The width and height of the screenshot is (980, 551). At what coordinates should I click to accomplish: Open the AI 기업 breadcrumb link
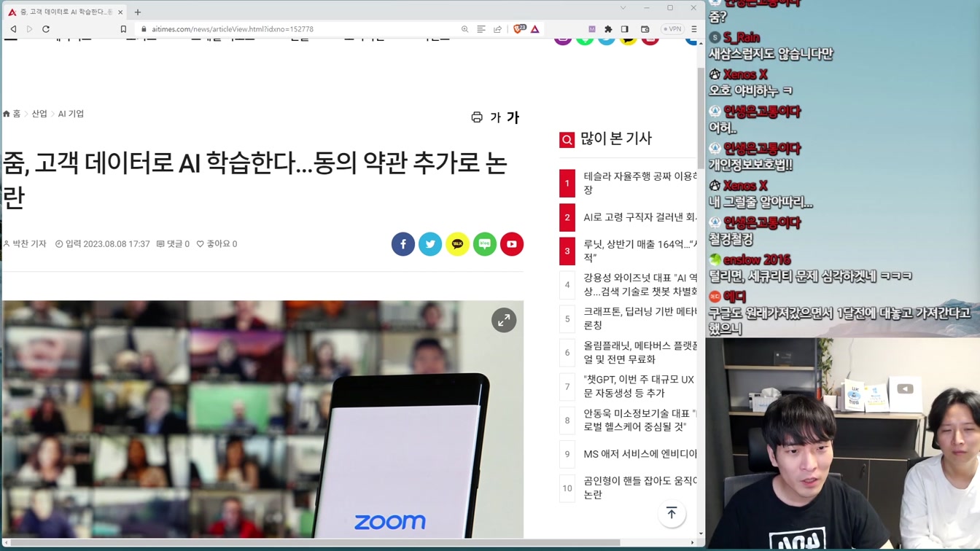(71, 114)
